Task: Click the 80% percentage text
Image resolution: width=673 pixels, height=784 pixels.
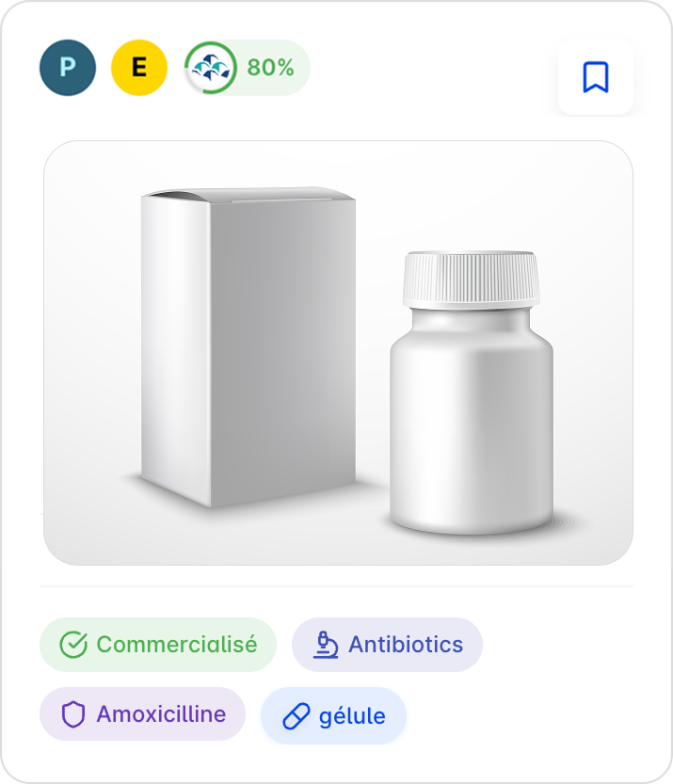Action: tap(270, 68)
